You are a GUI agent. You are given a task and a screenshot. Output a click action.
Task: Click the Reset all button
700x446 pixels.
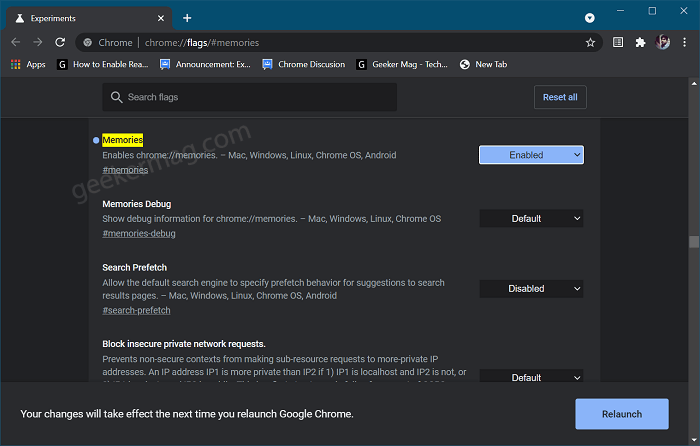click(x=560, y=97)
